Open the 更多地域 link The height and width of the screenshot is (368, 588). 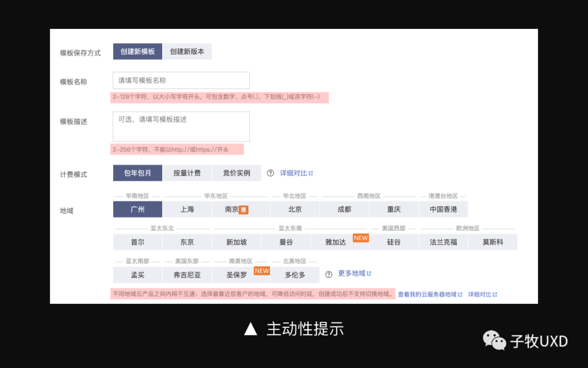tap(354, 273)
